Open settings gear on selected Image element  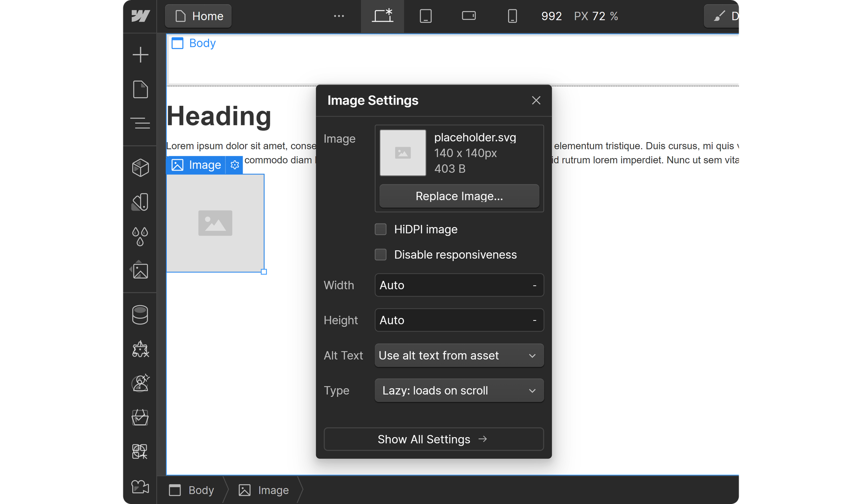pos(234,165)
